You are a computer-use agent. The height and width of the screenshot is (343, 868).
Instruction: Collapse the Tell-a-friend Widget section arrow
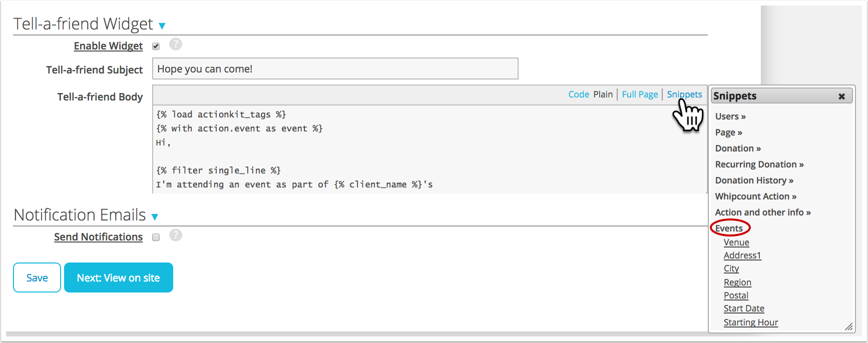click(x=162, y=26)
